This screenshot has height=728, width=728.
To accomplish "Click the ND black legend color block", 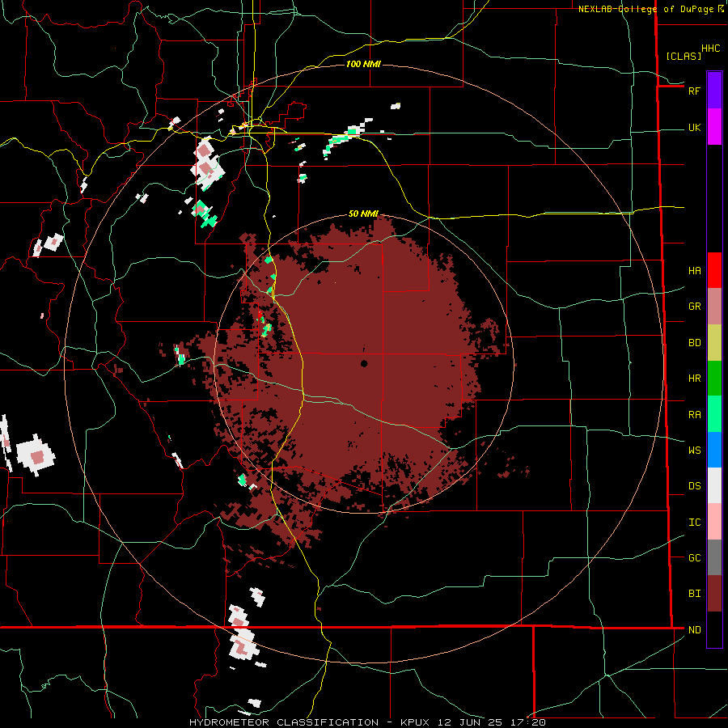I will [714, 629].
